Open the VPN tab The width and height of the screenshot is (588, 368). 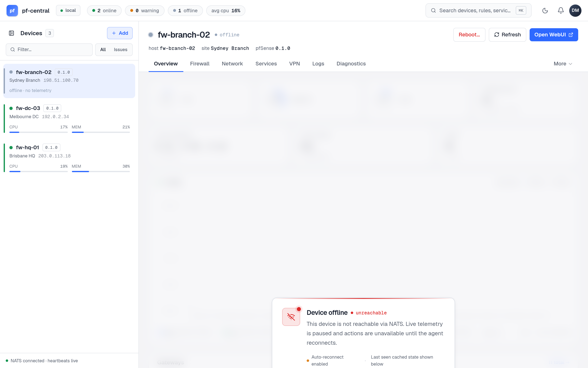[x=294, y=64]
